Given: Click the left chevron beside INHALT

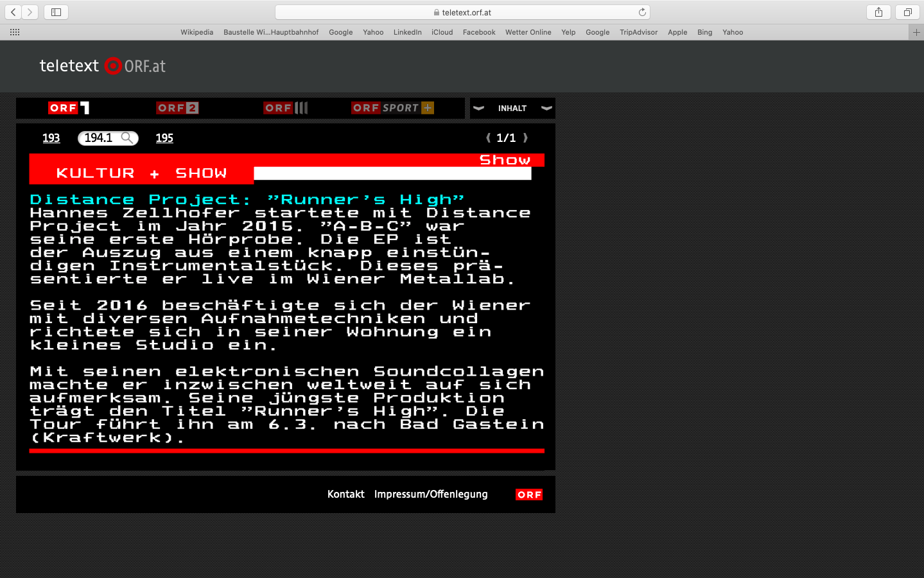Looking at the screenshot, I should (x=478, y=108).
